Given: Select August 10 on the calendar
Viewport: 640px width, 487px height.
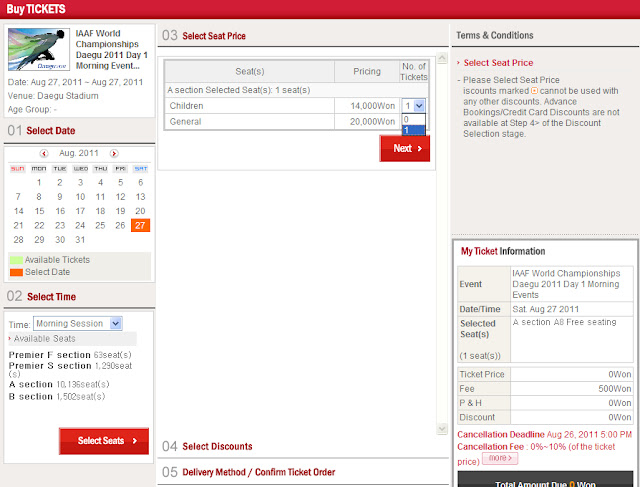Looking at the screenshot, I should (x=80, y=197).
